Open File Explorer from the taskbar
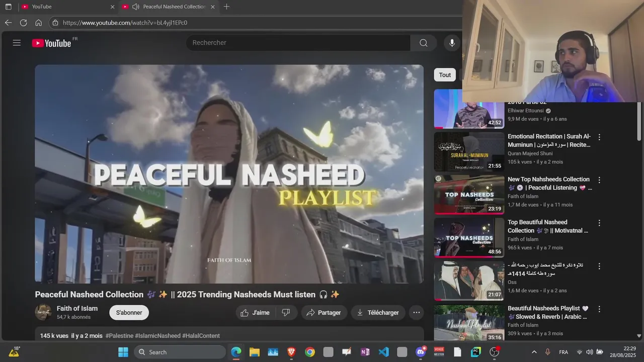The height and width of the screenshot is (362, 644). tap(255, 352)
